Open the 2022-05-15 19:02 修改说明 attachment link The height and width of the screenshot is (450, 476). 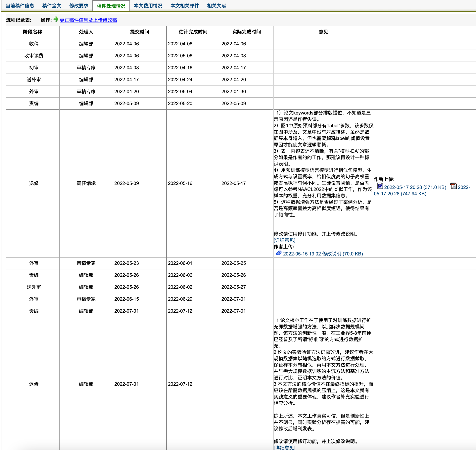pos(323,254)
